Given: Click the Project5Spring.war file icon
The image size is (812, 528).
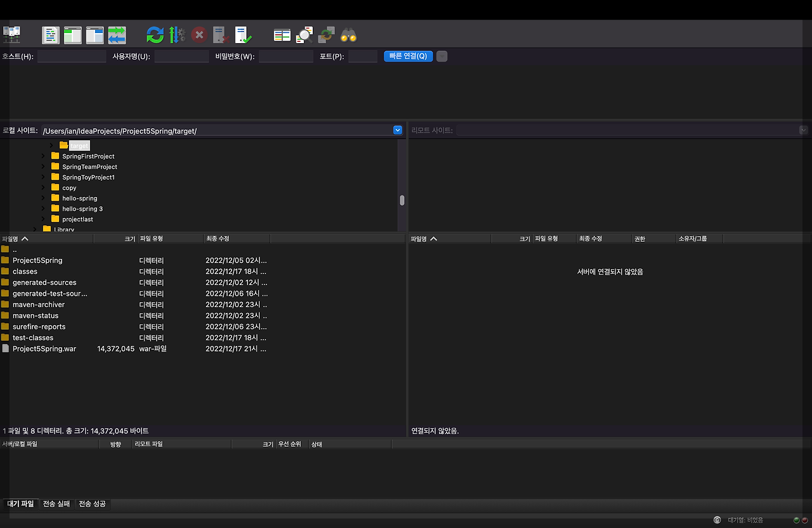Looking at the screenshot, I should (5, 348).
